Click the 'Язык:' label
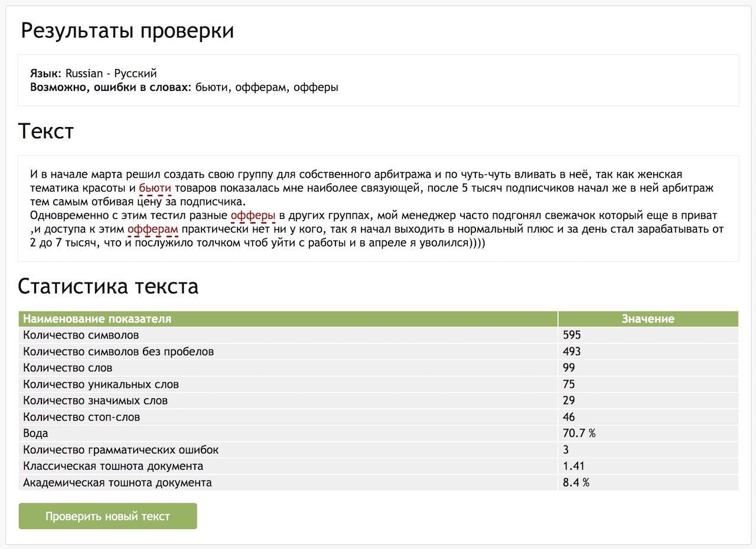 coord(45,74)
